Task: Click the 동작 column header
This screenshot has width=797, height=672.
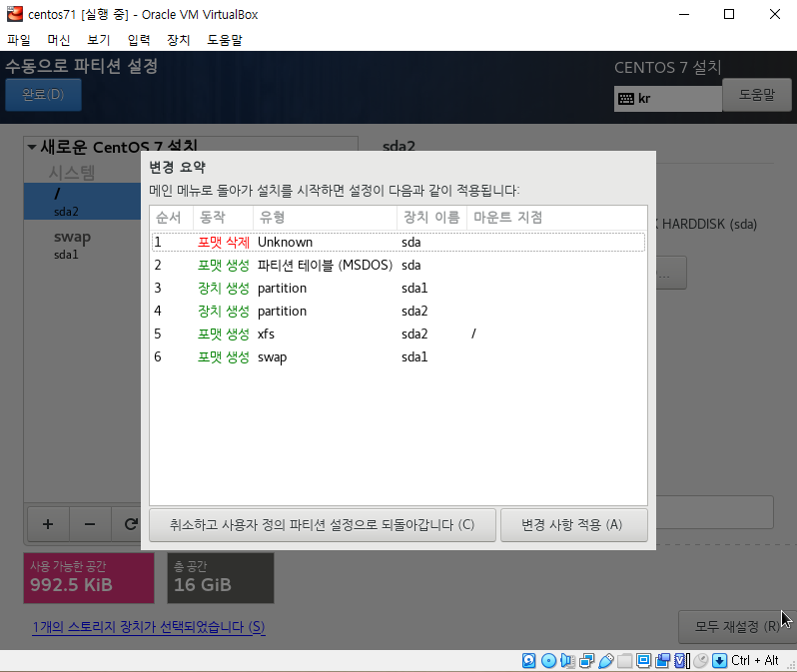Action: pyautogui.click(x=223, y=218)
